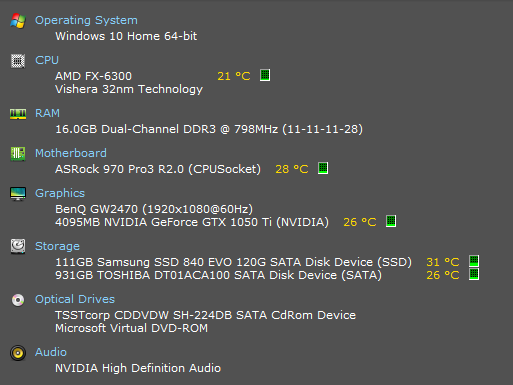
Task: Open the CPU section link
Action: point(47,60)
